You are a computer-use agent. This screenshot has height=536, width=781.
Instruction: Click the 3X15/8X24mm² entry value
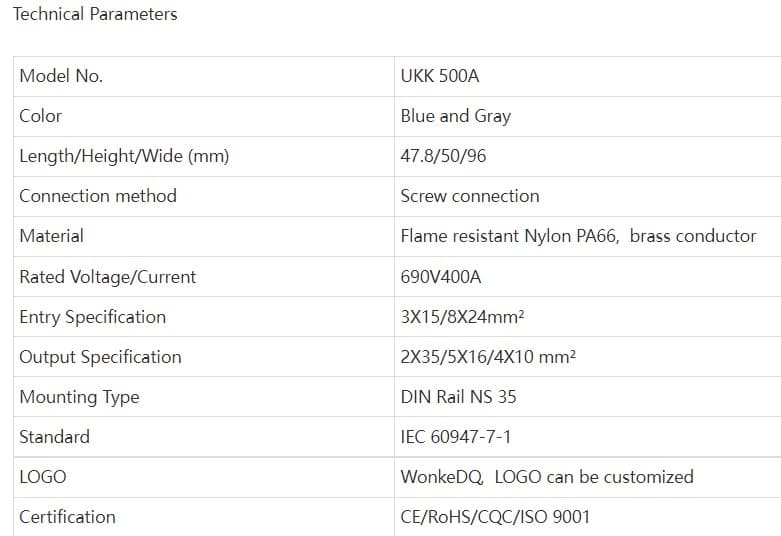click(462, 317)
